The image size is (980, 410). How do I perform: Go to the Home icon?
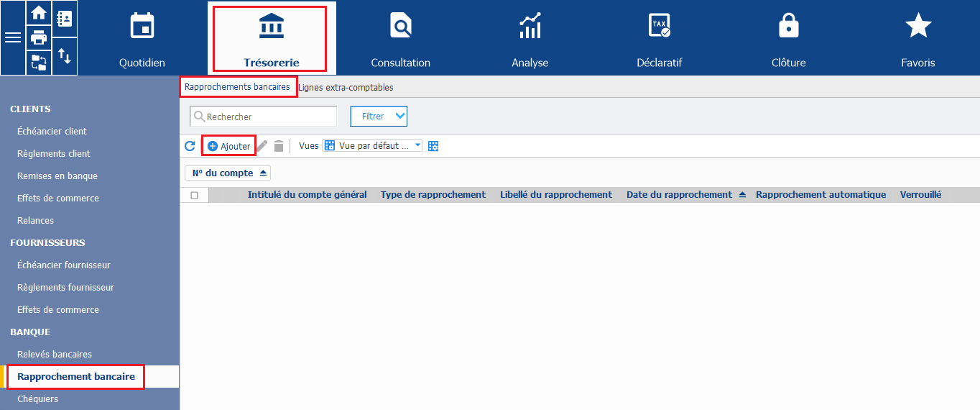coord(39,13)
